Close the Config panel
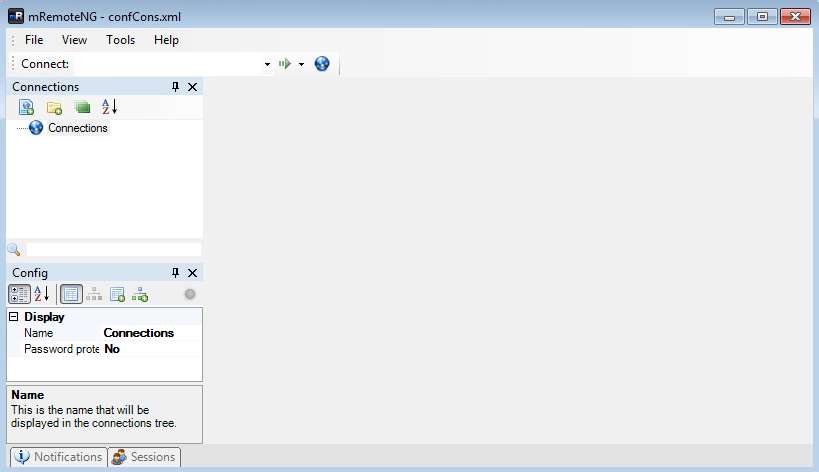This screenshot has width=819, height=472. pyautogui.click(x=192, y=273)
